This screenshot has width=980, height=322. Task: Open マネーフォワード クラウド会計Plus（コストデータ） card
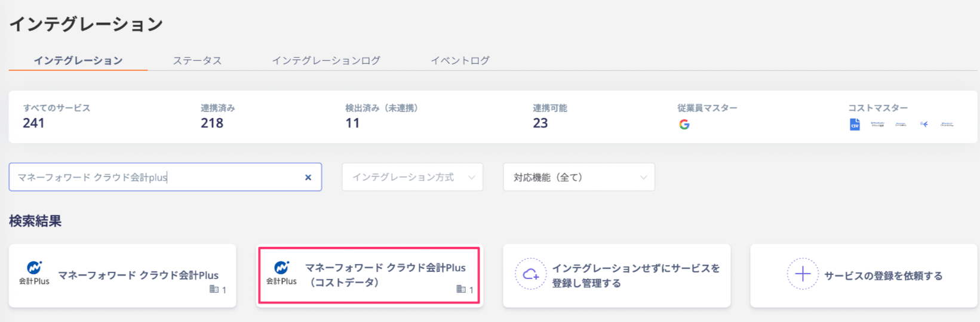click(369, 275)
